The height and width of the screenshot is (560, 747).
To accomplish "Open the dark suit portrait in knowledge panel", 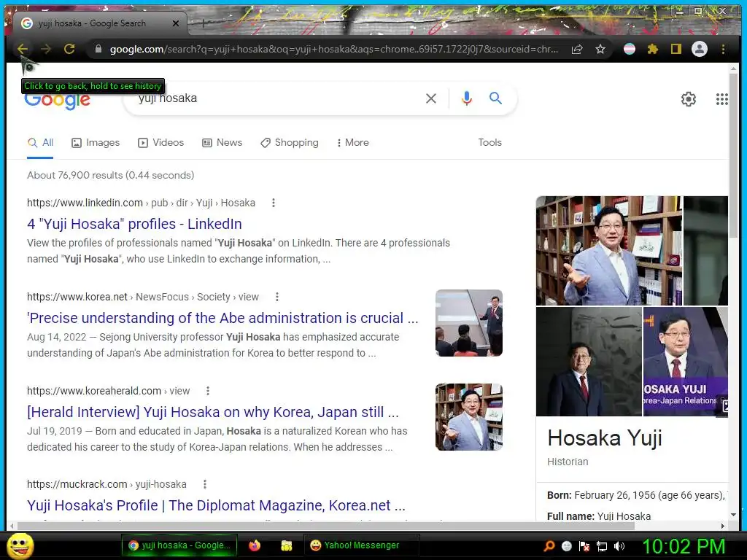I will pos(589,362).
